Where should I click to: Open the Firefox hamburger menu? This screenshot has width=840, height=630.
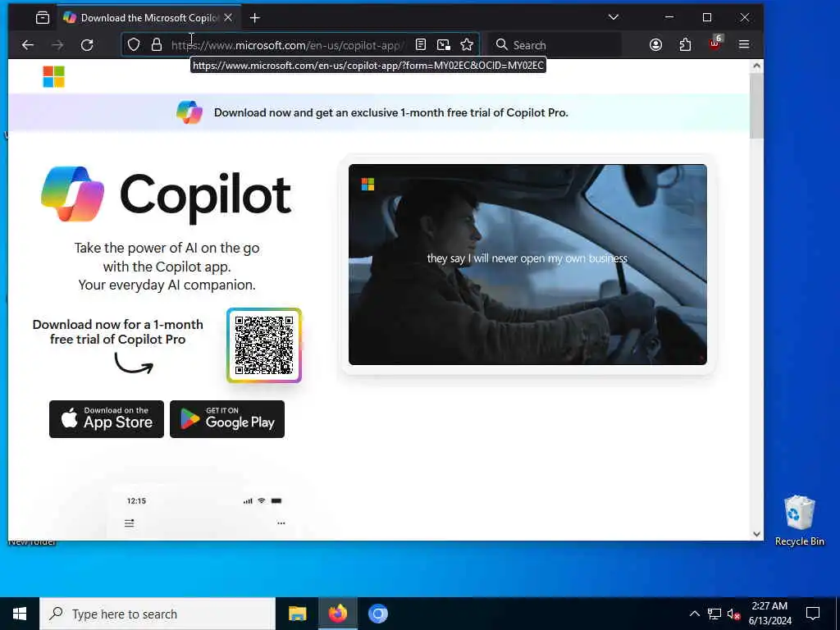click(x=744, y=45)
